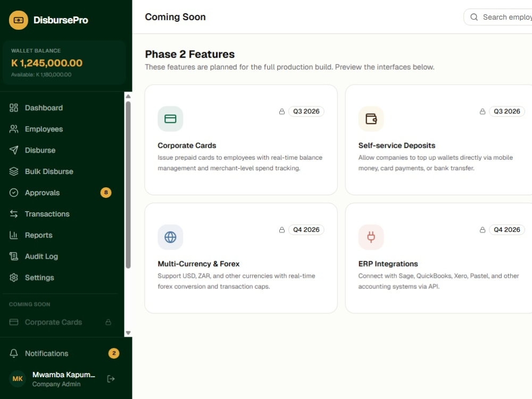Click the lock icon on Corporate Cards card

[x=282, y=111]
